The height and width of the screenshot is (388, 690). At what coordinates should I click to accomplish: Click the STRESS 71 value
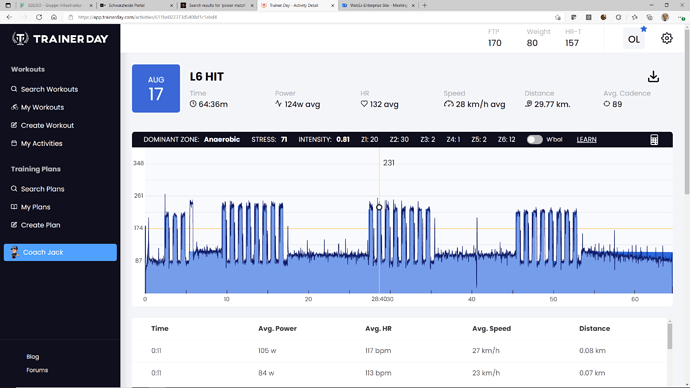coord(269,139)
